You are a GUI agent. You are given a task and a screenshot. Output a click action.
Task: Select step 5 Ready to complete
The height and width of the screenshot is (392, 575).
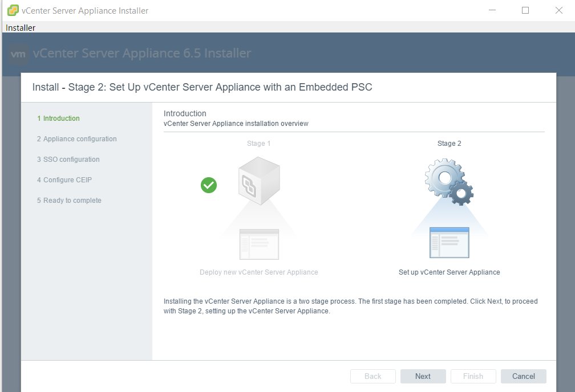click(69, 201)
